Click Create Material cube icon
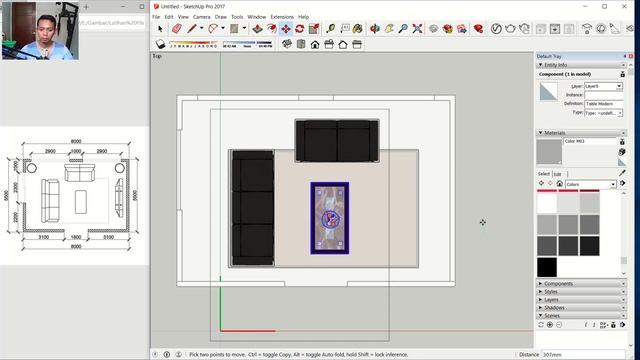The height and width of the screenshot is (360, 640). [622, 152]
